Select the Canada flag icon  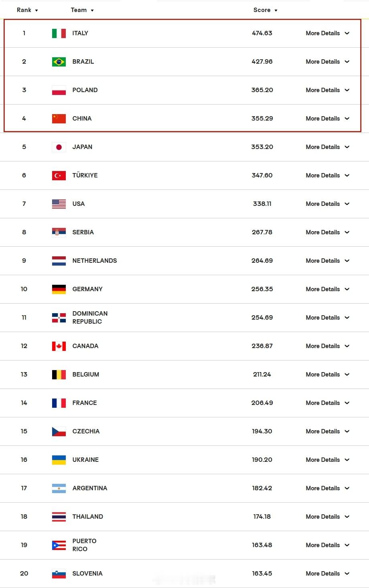tap(59, 346)
